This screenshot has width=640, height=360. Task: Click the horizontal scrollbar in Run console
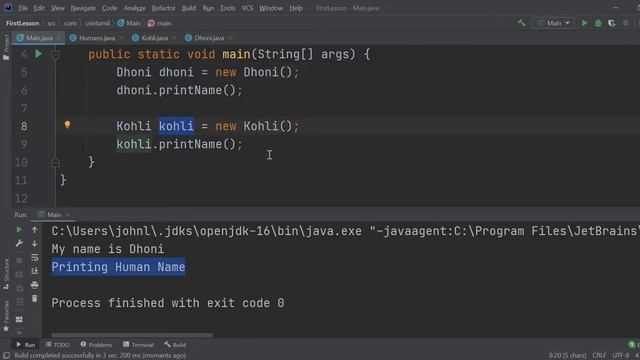(132, 336)
